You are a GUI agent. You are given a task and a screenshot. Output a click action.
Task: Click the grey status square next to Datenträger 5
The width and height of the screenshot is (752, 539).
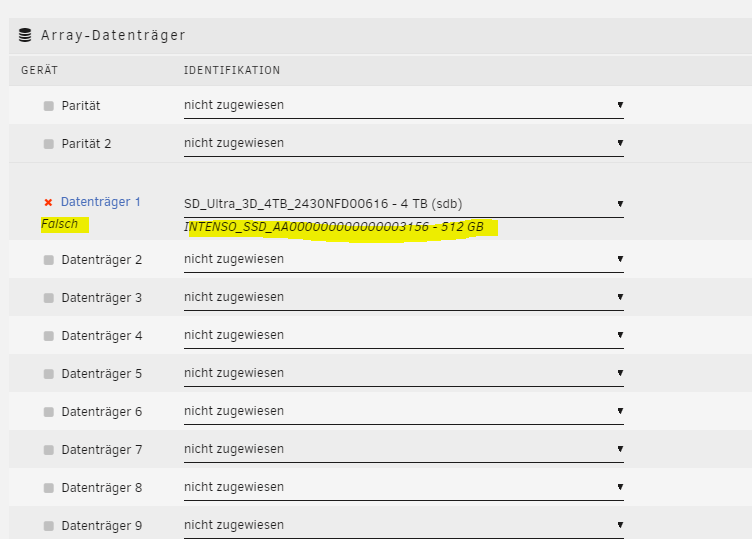coord(48,374)
